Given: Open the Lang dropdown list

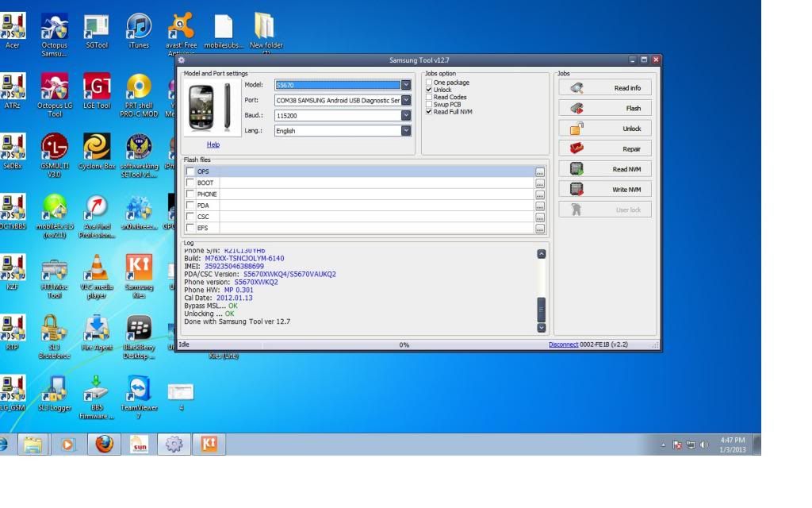Looking at the screenshot, I should point(406,131).
